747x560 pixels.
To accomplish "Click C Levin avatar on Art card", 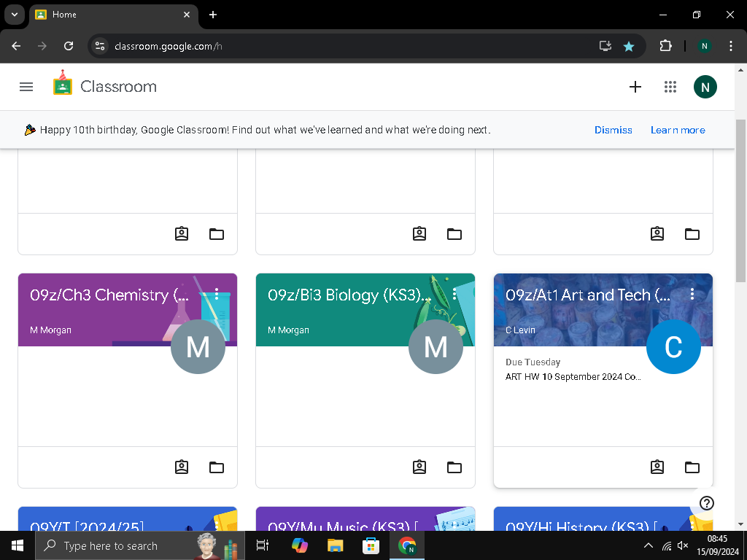I will tap(673, 346).
